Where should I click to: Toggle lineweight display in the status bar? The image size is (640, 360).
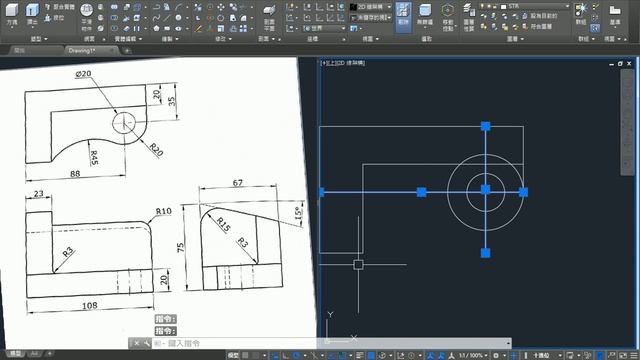coord(360,356)
